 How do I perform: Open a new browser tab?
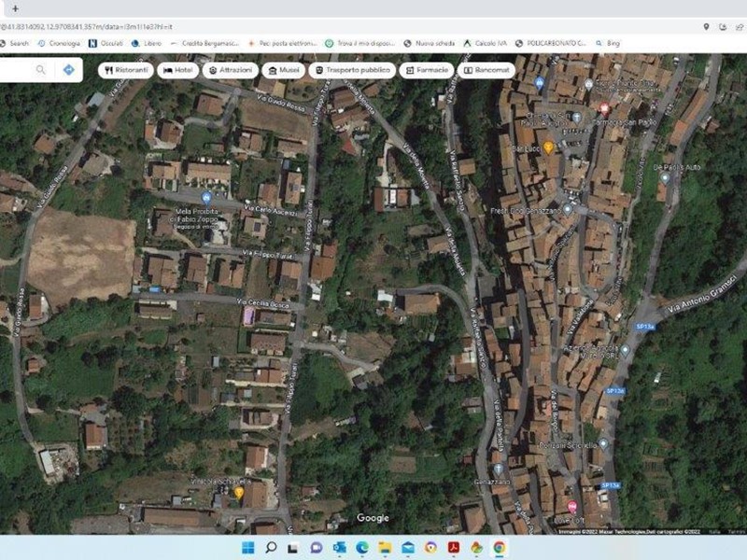click(15, 8)
